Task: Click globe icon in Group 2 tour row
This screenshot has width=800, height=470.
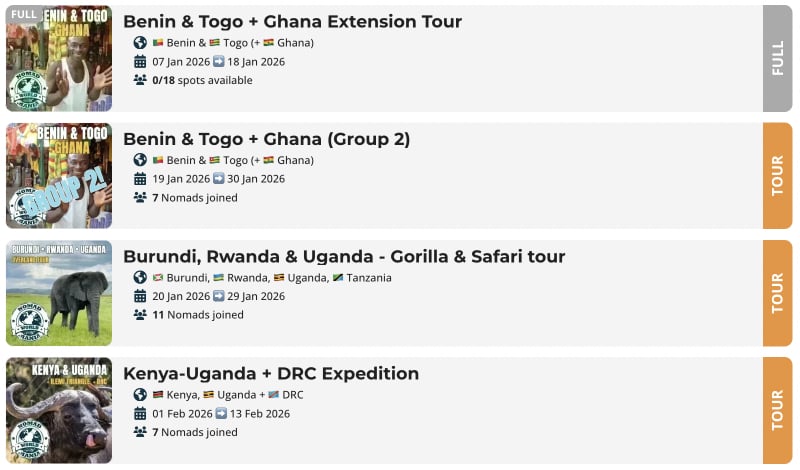Action: [140, 160]
